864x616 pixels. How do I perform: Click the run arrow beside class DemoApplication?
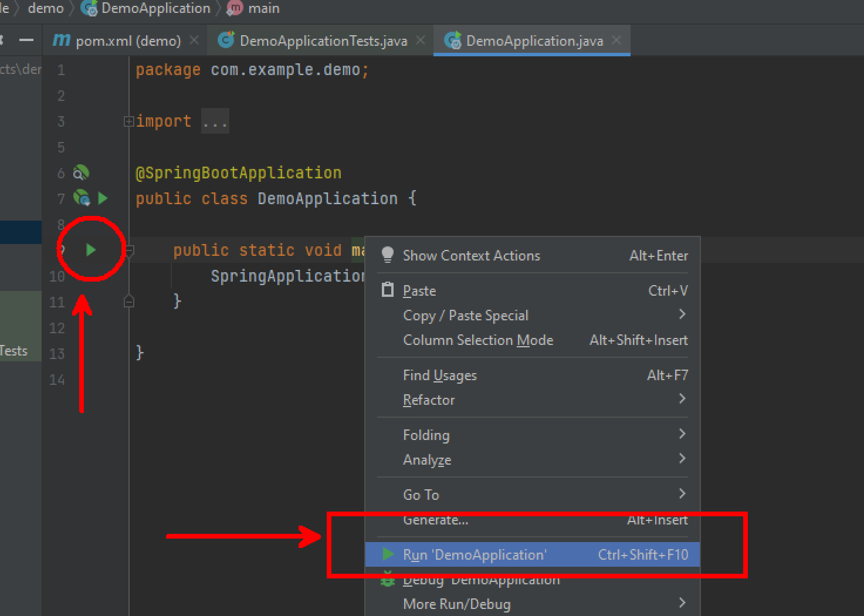(x=103, y=198)
